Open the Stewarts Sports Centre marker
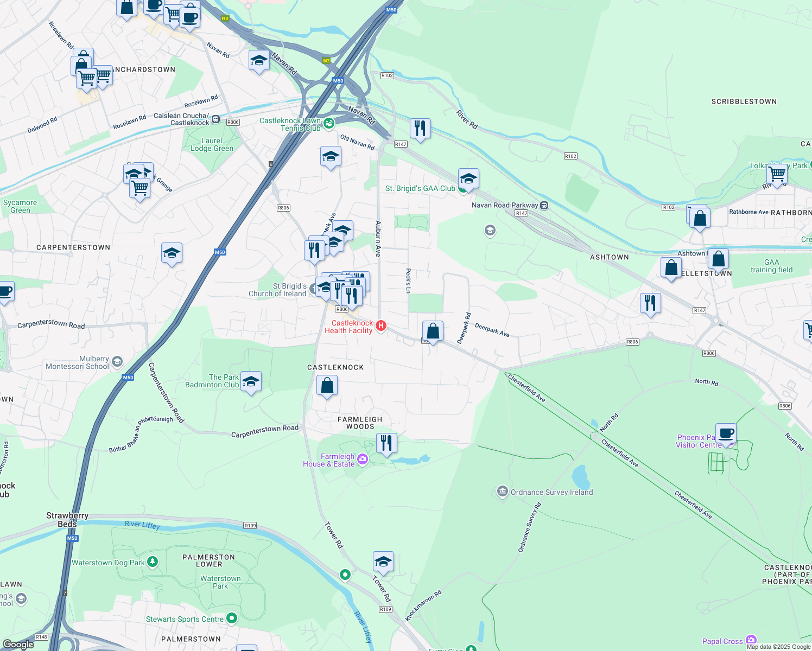 coord(232,618)
